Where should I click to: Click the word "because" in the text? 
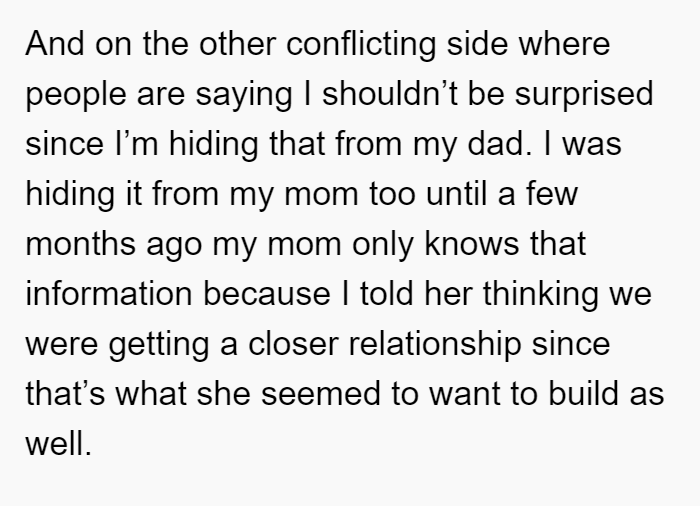click(x=267, y=294)
